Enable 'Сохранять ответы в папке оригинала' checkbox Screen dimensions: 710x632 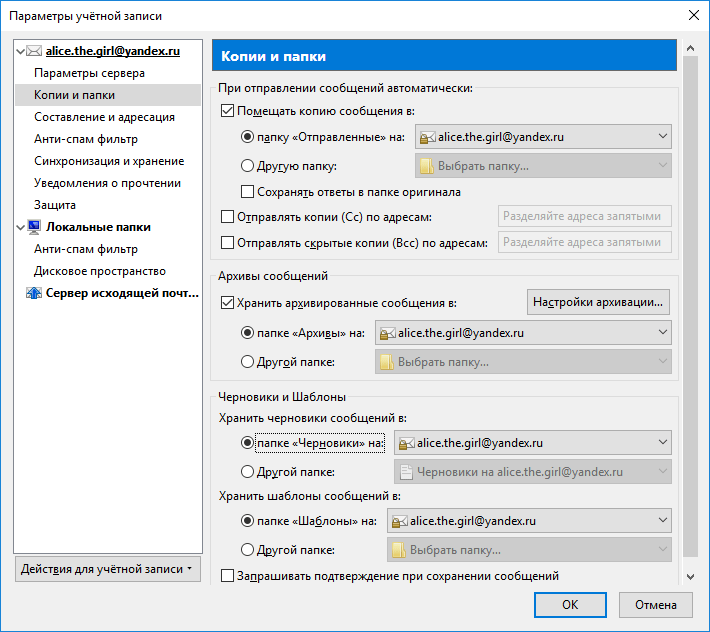247,192
